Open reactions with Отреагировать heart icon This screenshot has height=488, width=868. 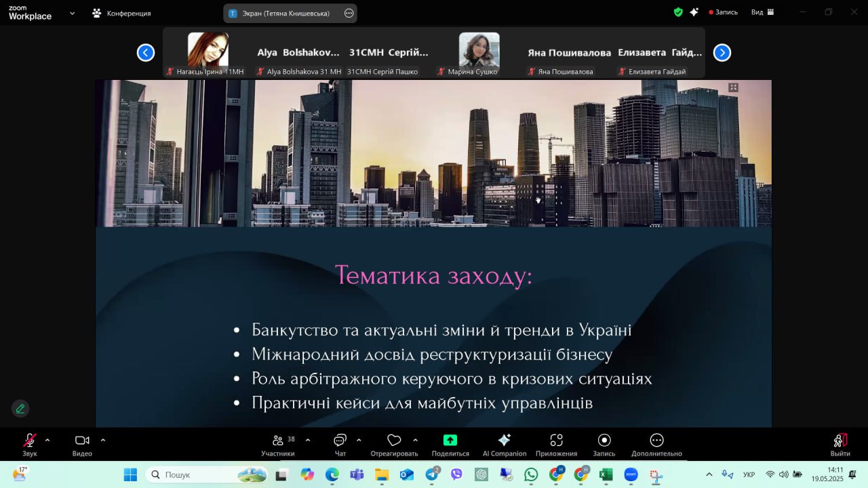click(394, 445)
